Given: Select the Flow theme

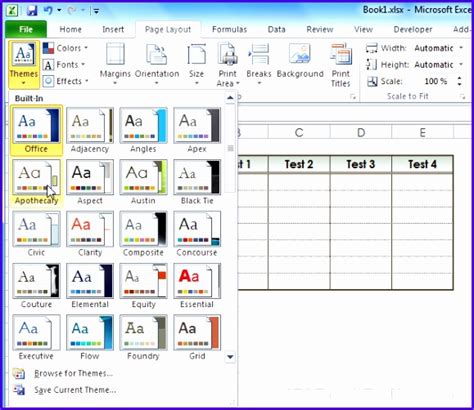Looking at the screenshot, I should point(90,338).
